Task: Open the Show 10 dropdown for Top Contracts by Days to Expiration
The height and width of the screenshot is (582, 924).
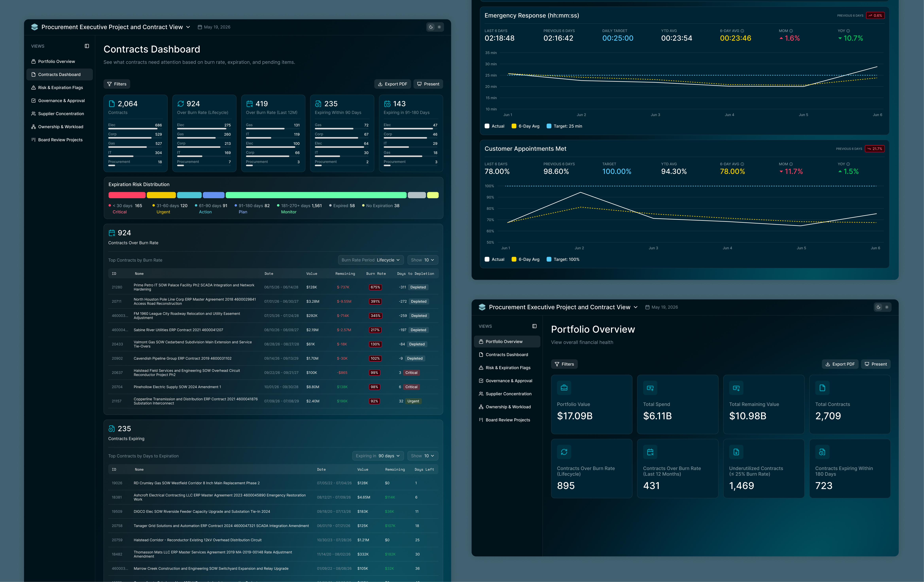Action: pos(423,456)
